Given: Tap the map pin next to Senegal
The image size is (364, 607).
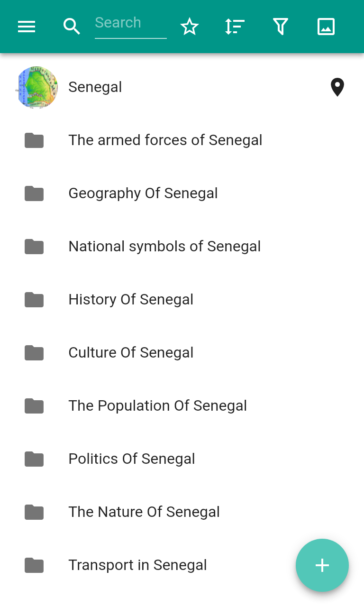Looking at the screenshot, I should (337, 87).
